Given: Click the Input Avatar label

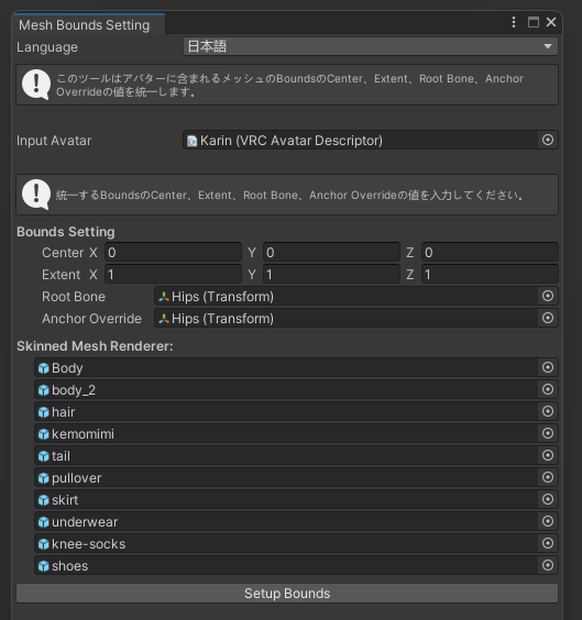Looking at the screenshot, I should (x=54, y=140).
